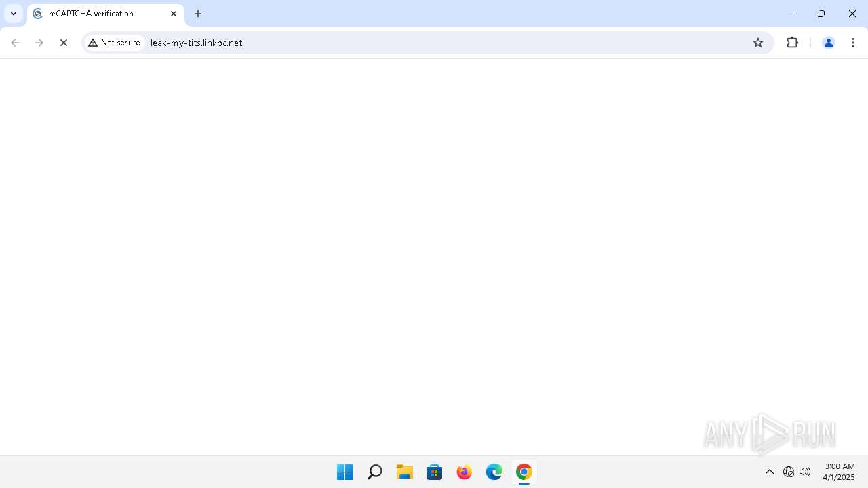Open the Windows Start menu
The width and height of the screenshot is (868, 488).
coord(344,472)
